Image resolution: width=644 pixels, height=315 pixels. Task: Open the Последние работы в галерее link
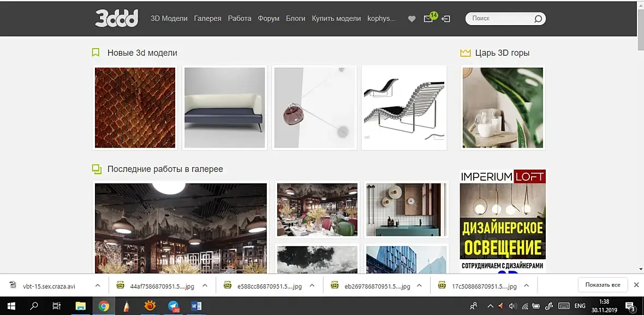tap(165, 169)
